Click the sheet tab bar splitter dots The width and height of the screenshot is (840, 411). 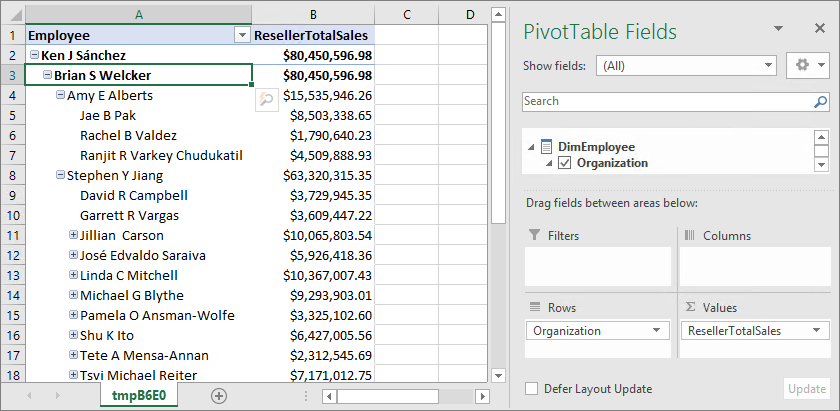coord(306,396)
